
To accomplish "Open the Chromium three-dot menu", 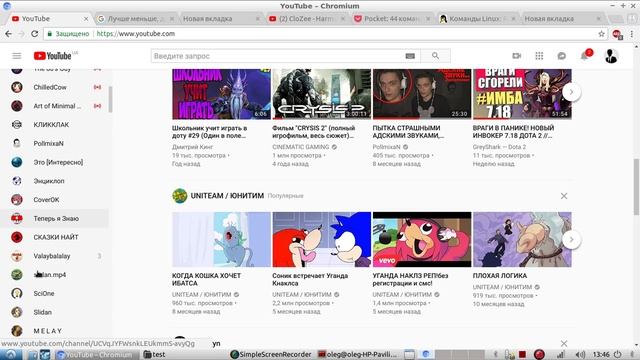I will [631, 34].
